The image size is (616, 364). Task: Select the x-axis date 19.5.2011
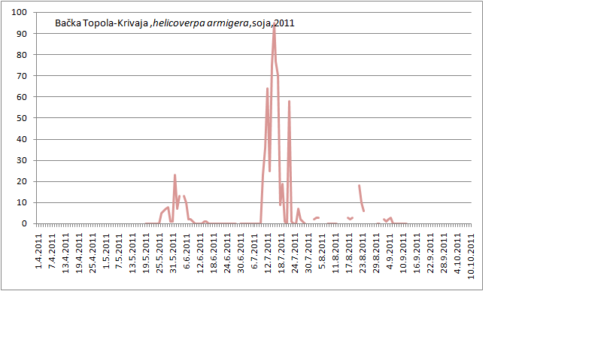click(x=147, y=254)
